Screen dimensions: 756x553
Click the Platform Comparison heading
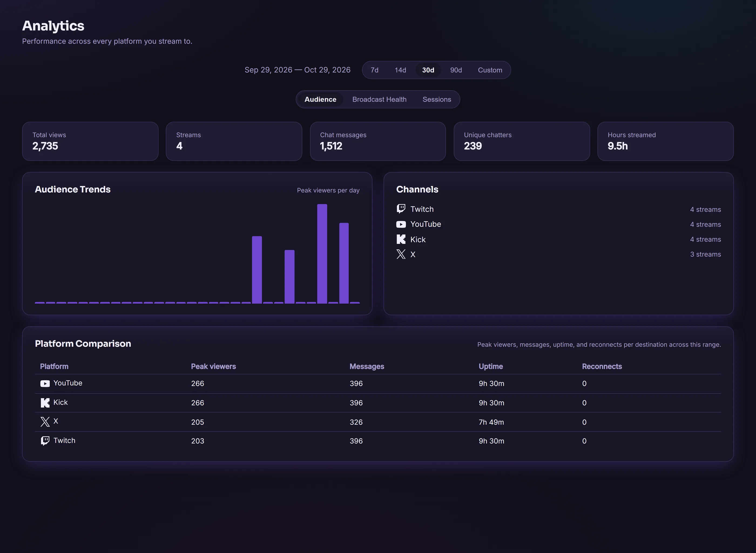click(83, 344)
